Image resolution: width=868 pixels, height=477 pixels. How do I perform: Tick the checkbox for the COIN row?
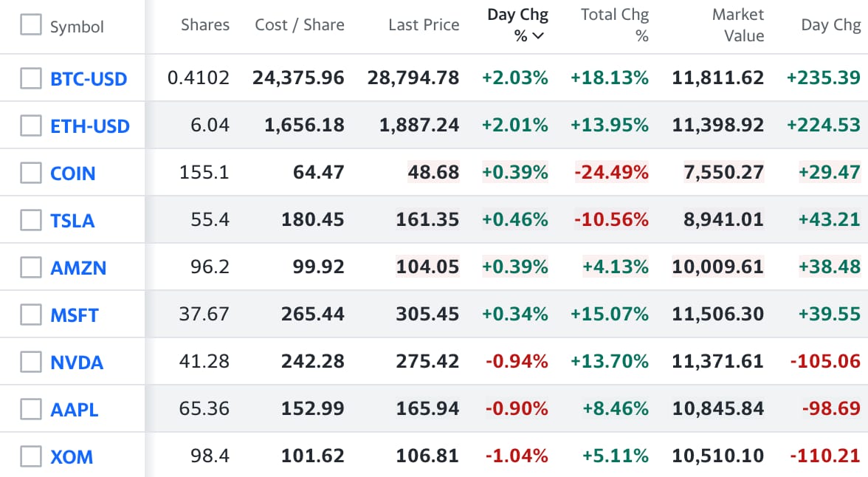(31, 173)
